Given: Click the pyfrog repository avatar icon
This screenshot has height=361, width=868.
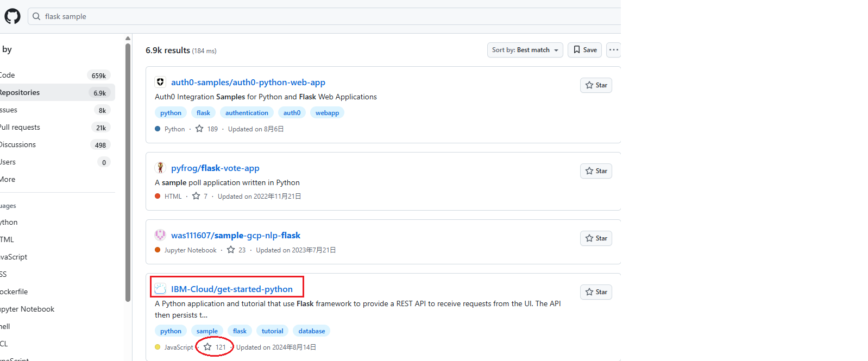Looking at the screenshot, I should coord(160,168).
